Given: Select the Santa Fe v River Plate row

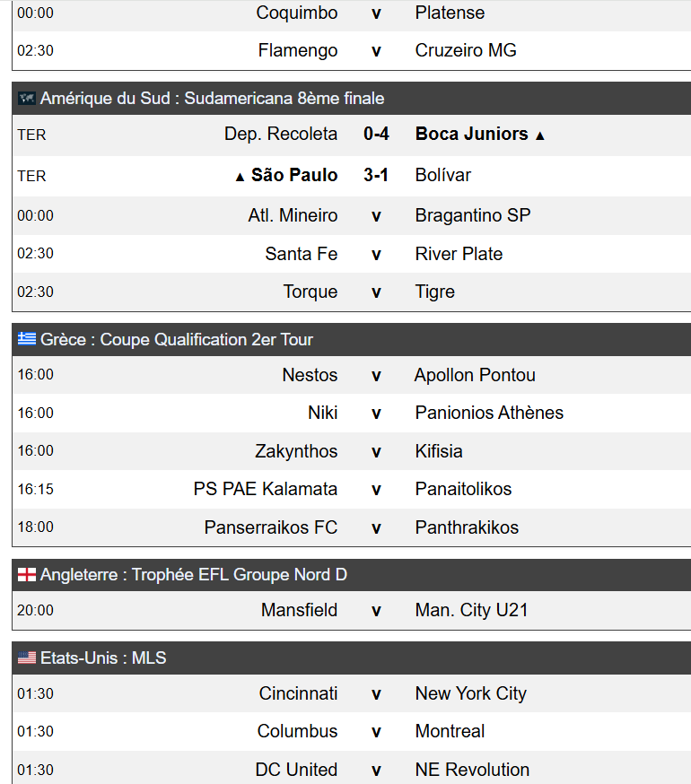Looking at the screenshot, I should click(x=352, y=254).
